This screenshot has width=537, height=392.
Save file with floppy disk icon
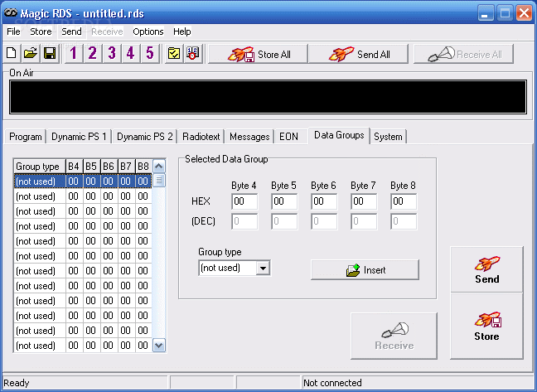(x=50, y=53)
